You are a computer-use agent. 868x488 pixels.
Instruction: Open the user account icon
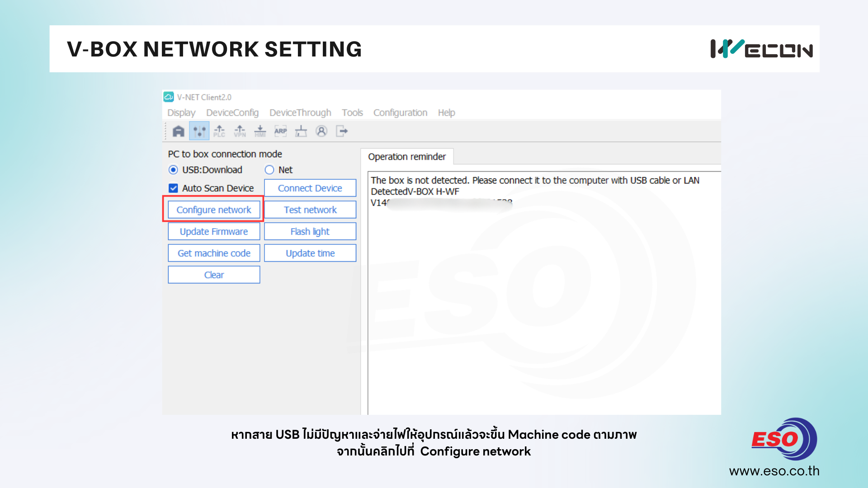click(x=321, y=131)
